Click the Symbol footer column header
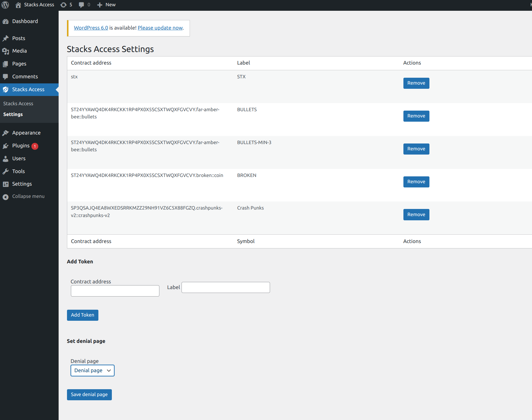This screenshot has height=420, width=532. [x=246, y=242]
